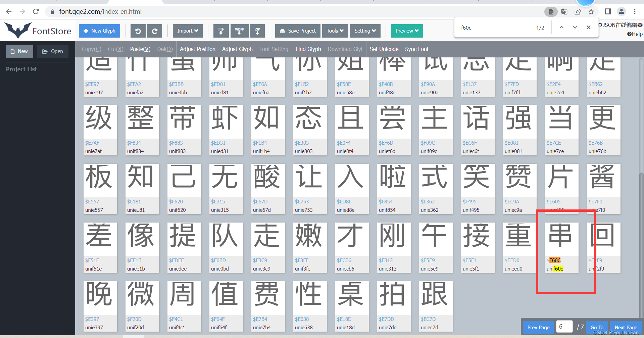
Task: Jump to previous find result
Action: [561, 28]
